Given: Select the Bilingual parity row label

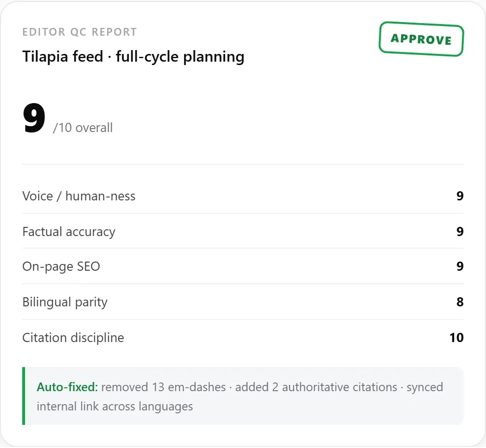Looking at the screenshot, I should point(65,302).
